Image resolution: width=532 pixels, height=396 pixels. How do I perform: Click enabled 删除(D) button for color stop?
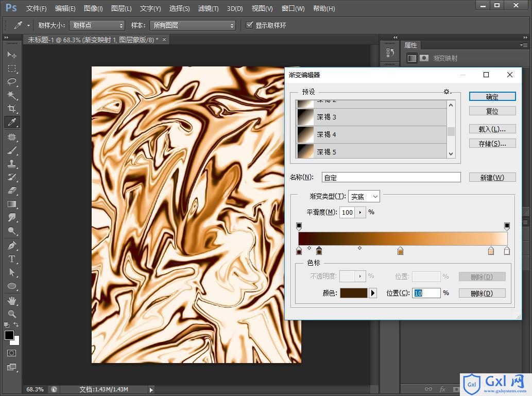tap(482, 293)
